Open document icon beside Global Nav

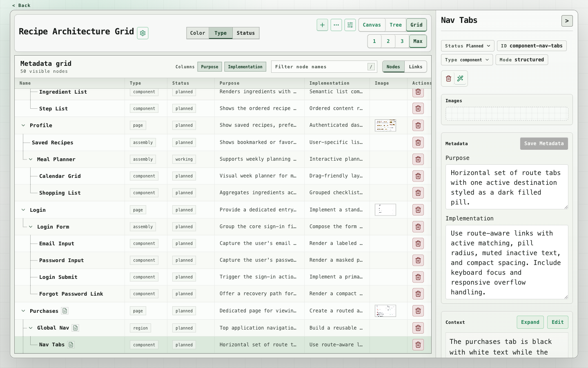click(75, 328)
